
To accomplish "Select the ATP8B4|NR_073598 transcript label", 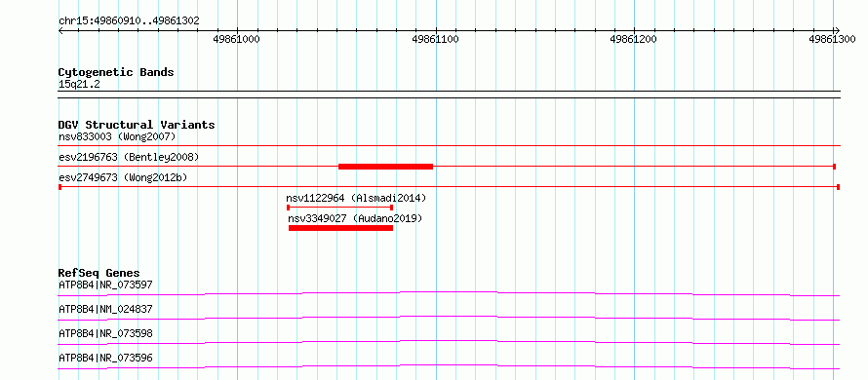I will tap(105, 333).
